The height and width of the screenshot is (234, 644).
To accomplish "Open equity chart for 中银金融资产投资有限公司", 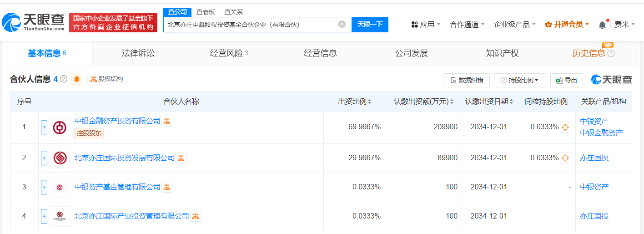I will [x=167, y=121].
